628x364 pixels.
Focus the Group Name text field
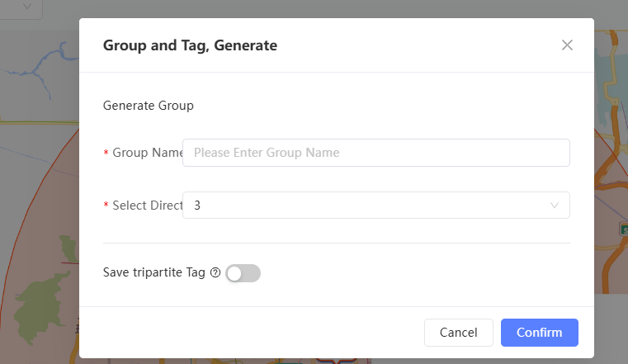pyautogui.click(x=375, y=153)
